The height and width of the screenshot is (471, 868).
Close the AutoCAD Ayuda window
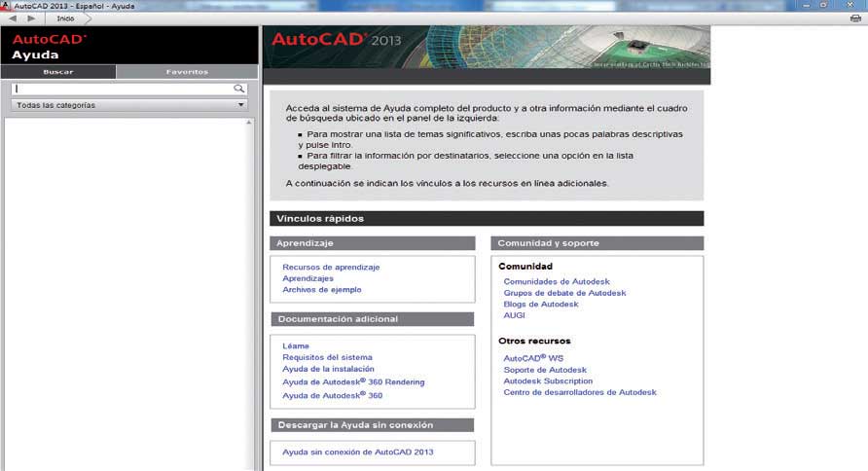click(850, 5)
